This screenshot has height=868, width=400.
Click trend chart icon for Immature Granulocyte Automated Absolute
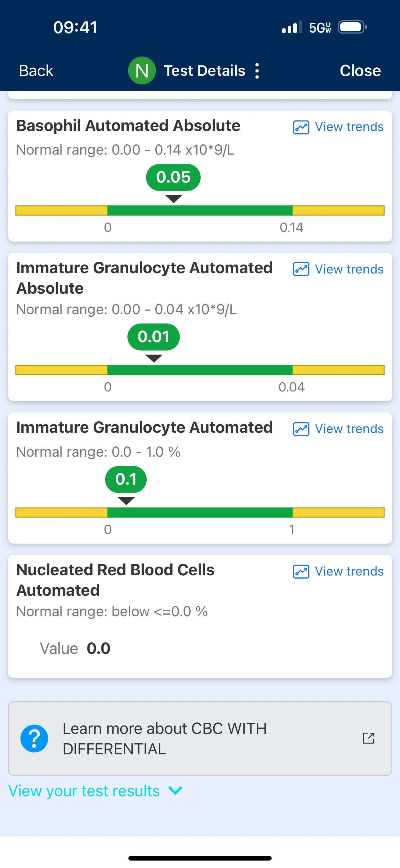301,269
